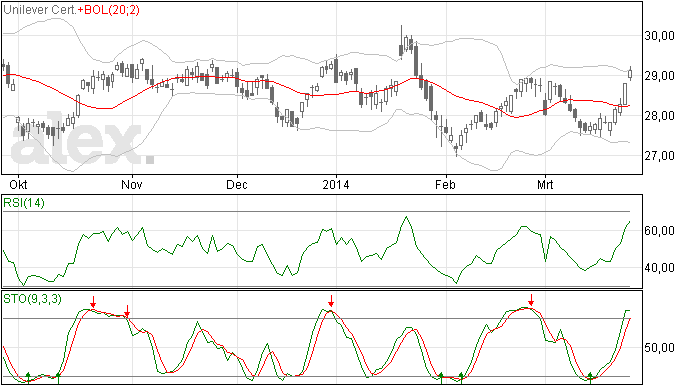Click the red "+BOL(20;2)" indicator label
This screenshot has height=387, width=690.
[109, 10]
